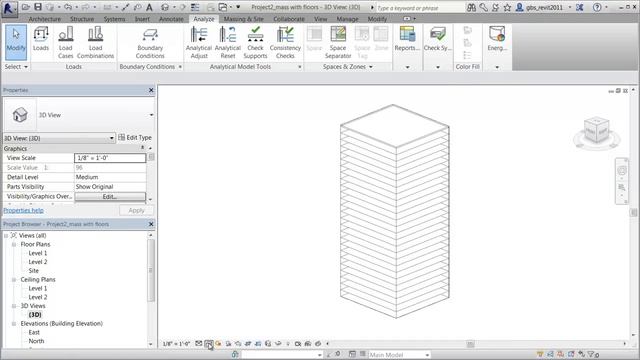Select the Loads tool

click(41, 39)
